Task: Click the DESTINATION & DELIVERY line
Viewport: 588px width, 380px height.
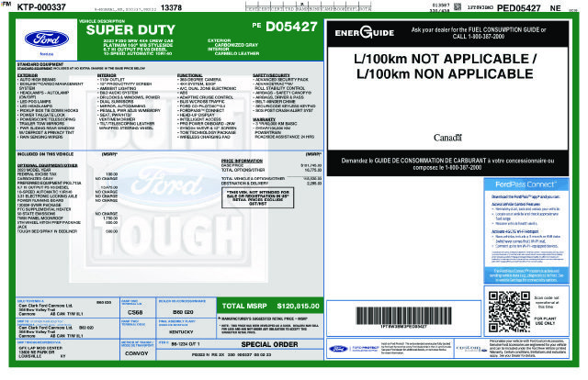Action: [271, 184]
